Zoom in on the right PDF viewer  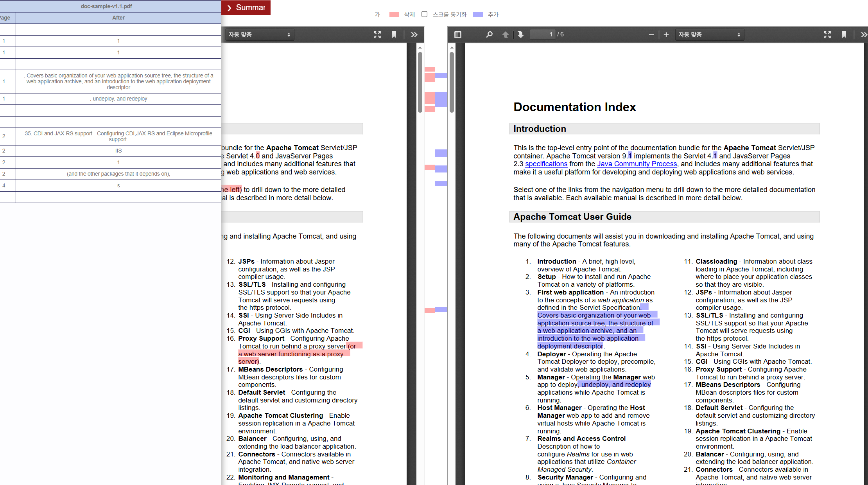(666, 35)
